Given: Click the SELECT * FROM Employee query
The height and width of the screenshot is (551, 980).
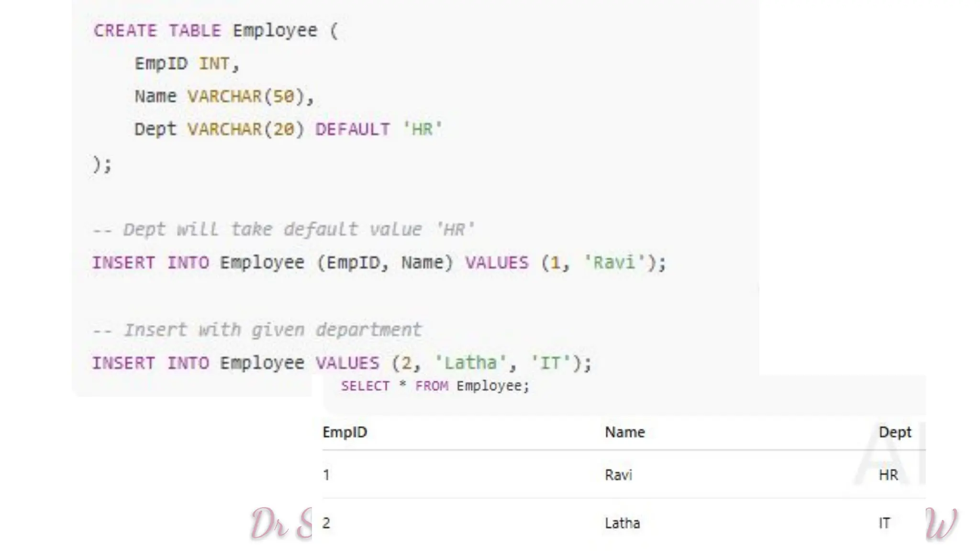Looking at the screenshot, I should click(x=435, y=386).
